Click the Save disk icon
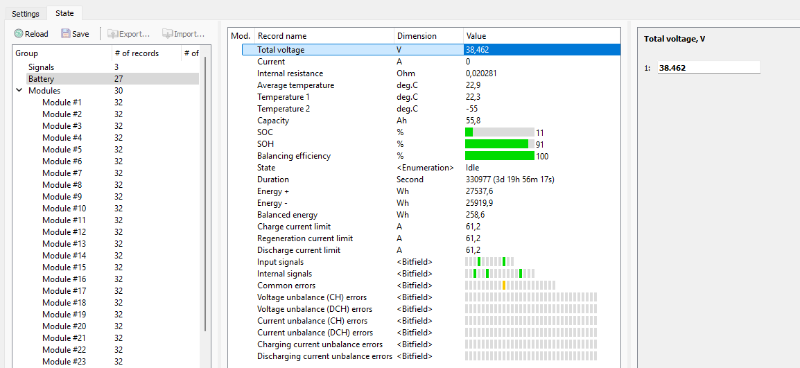The image size is (800, 368). pyautogui.click(x=65, y=34)
